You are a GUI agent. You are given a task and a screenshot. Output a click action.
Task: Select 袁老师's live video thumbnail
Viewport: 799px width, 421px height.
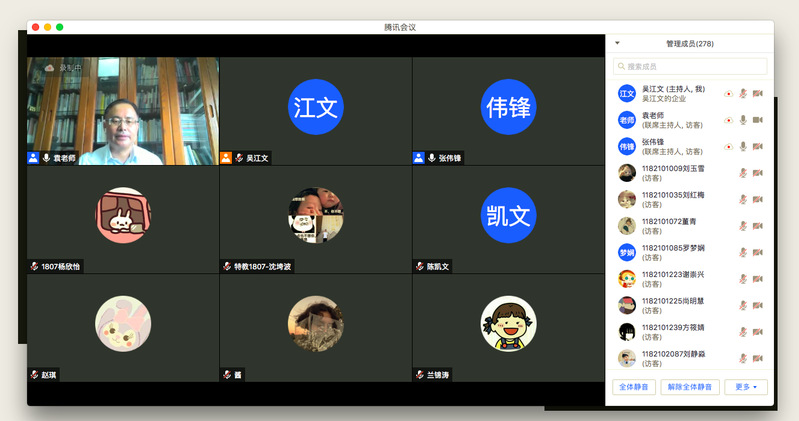tap(122, 110)
